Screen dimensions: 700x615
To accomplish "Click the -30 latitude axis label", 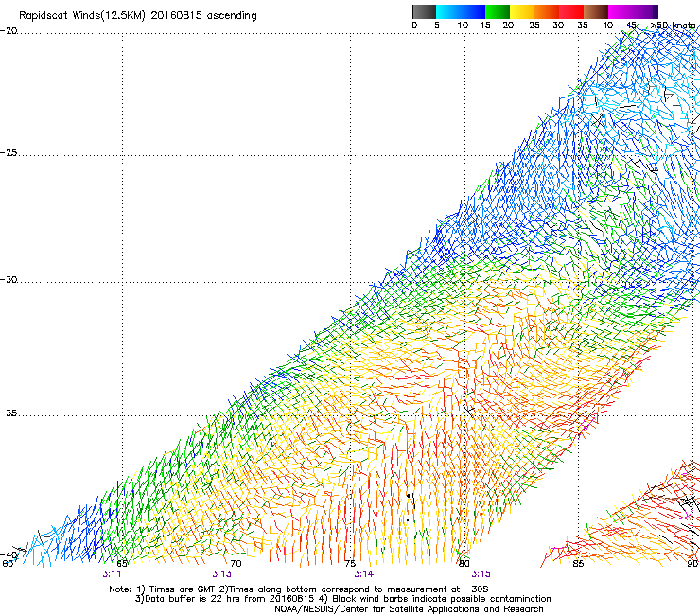I will 9,279.
